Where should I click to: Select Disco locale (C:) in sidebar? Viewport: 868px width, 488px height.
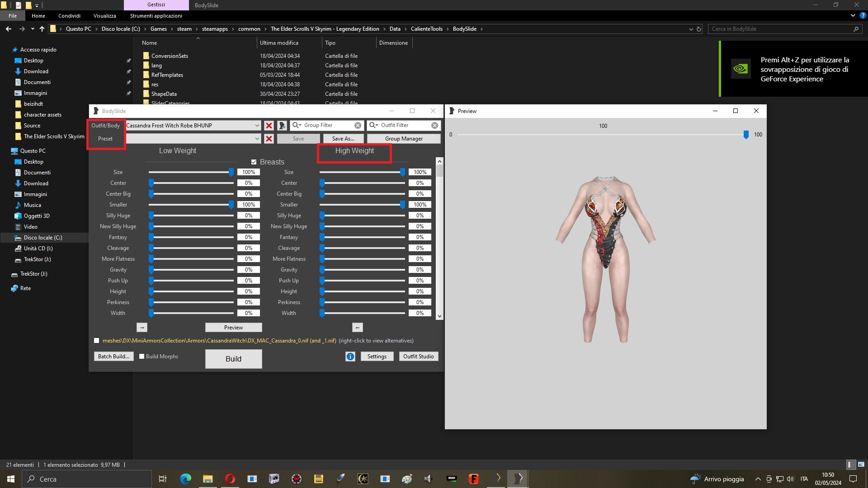(x=43, y=238)
